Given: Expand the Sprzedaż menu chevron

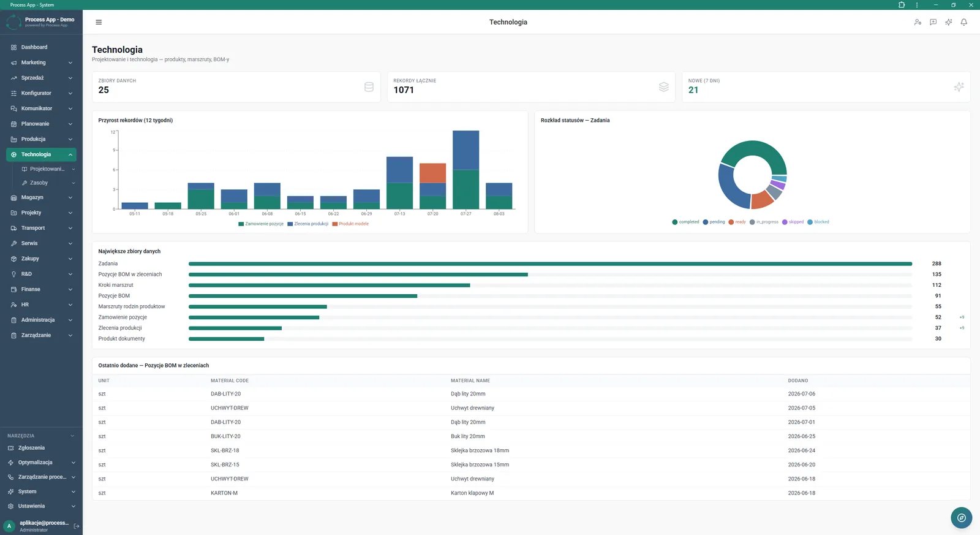Looking at the screenshot, I should click(70, 78).
